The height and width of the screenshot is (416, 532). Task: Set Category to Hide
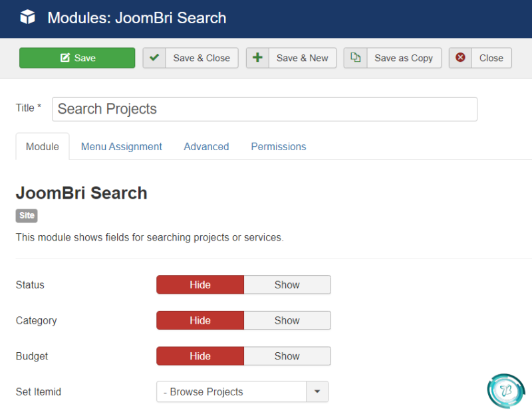pyautogui.click(x=200, y=320)
